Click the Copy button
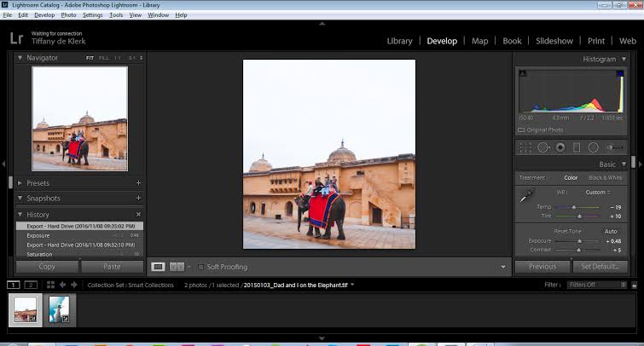The width and height of the screenshot is (644, 346). coord(47,267)
